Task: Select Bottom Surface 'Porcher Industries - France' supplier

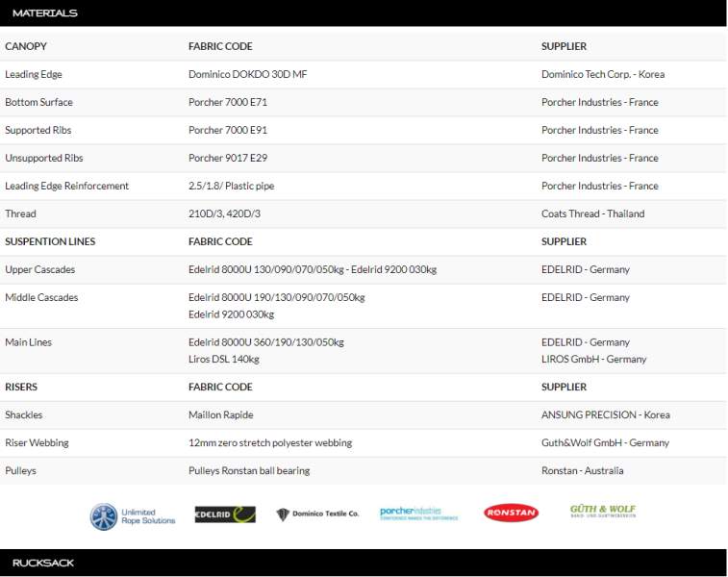Action: coord(600,102)
